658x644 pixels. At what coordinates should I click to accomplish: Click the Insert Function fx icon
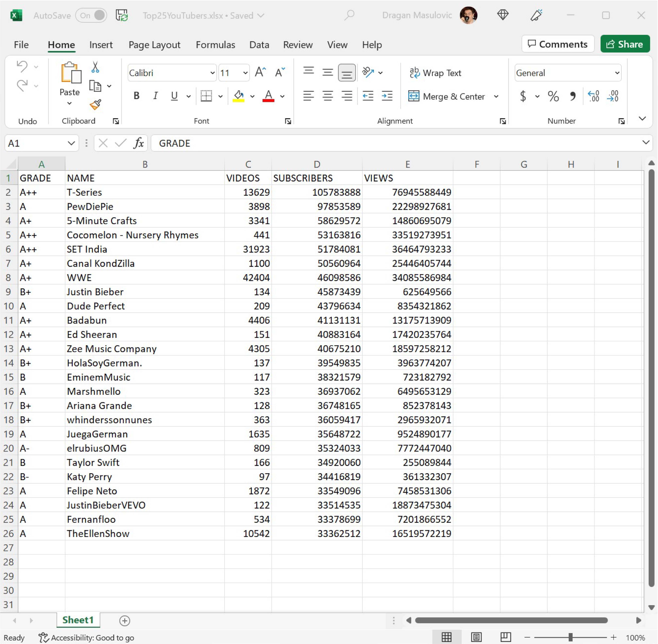(138, 143)
